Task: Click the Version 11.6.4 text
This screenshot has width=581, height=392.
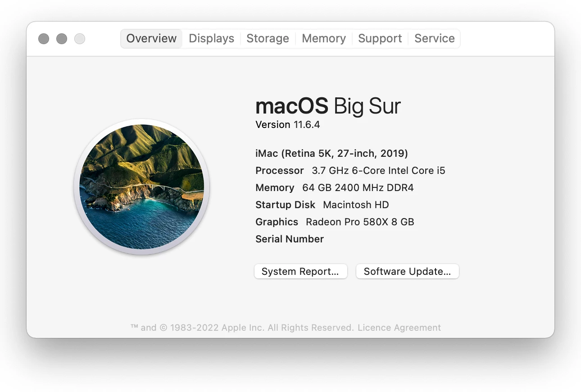Action: coord(287,125)
